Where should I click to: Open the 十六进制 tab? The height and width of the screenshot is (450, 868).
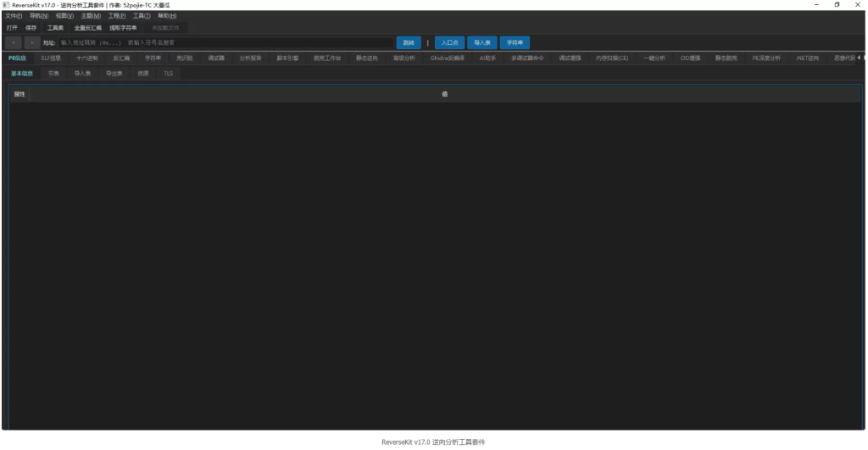(87, 58)
